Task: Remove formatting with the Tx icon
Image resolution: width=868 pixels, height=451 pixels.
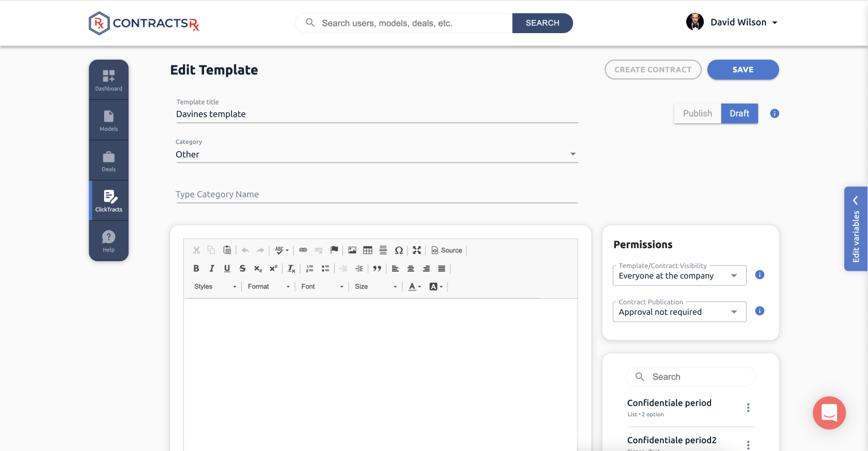Action: pyautogui.click(x=292, y=268)
